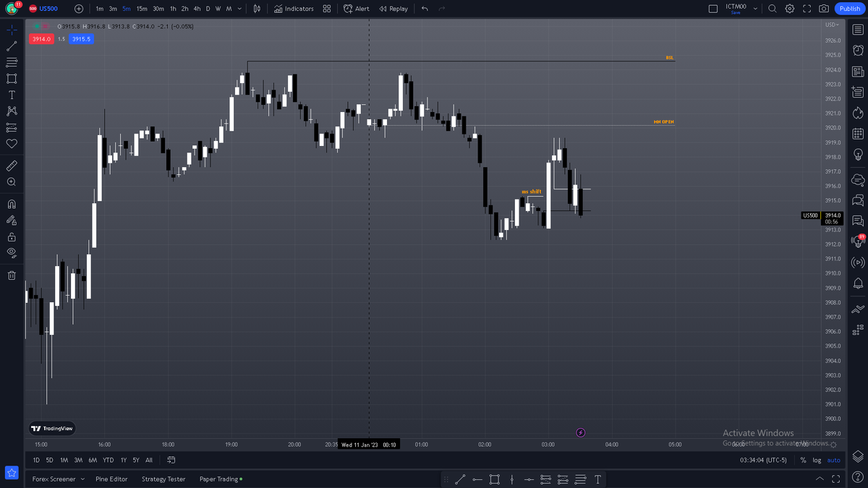Open the favorites star toolbar button

12,472
